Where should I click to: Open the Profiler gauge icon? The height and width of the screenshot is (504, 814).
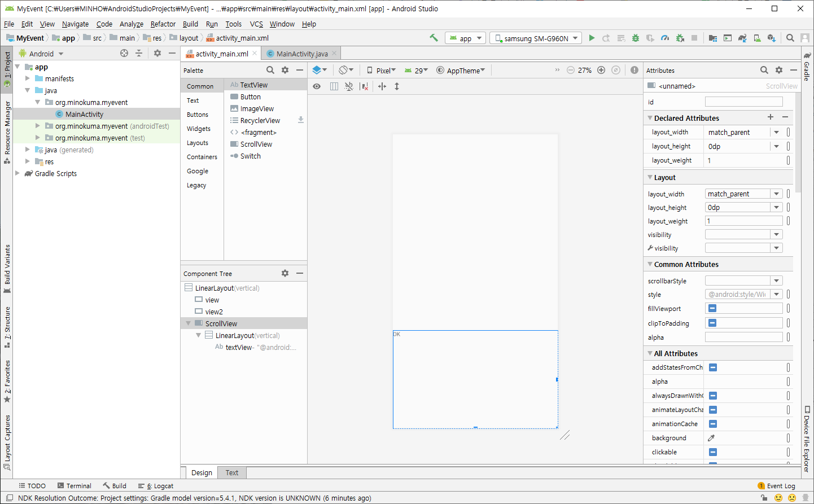pyautogui.click(x=665, y=38)
